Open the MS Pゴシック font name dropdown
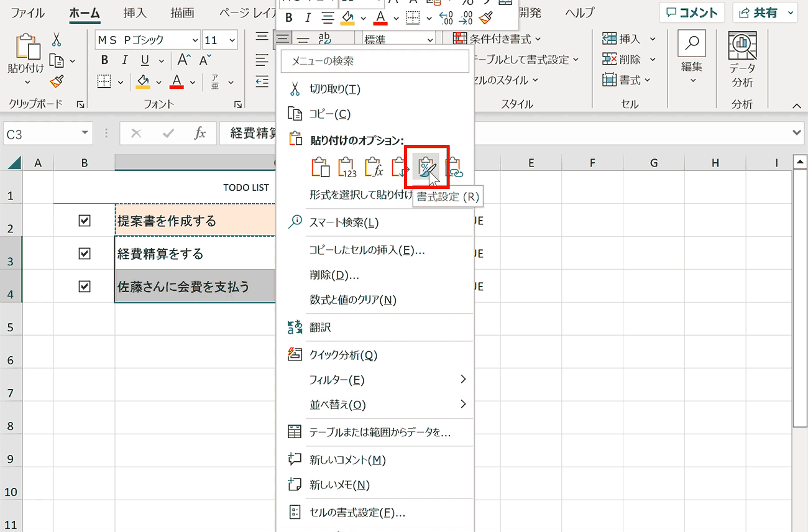Viewport: 808px width, 532px height. (x=195, y=40)
